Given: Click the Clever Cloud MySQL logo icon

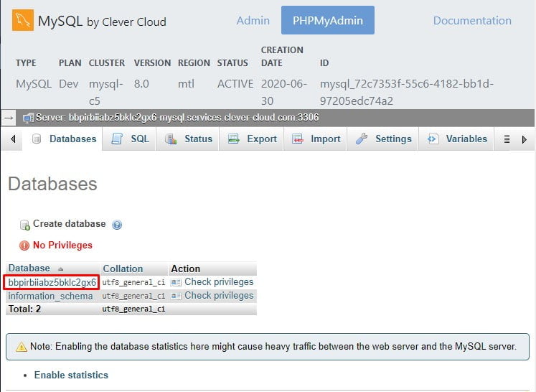Looking at the screenshot, I should coord(21,20).
